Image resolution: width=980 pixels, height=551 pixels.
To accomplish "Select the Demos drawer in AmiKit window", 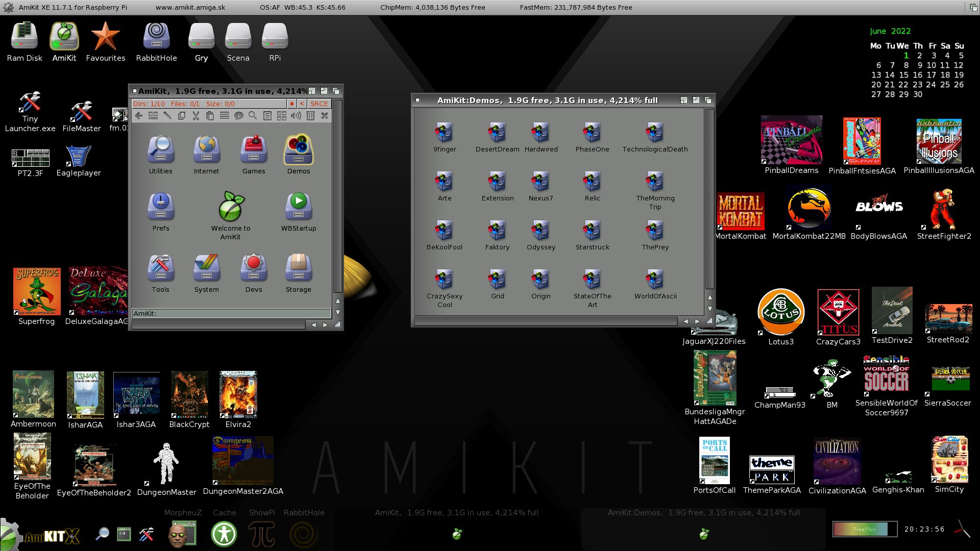I will pos(299,155).
